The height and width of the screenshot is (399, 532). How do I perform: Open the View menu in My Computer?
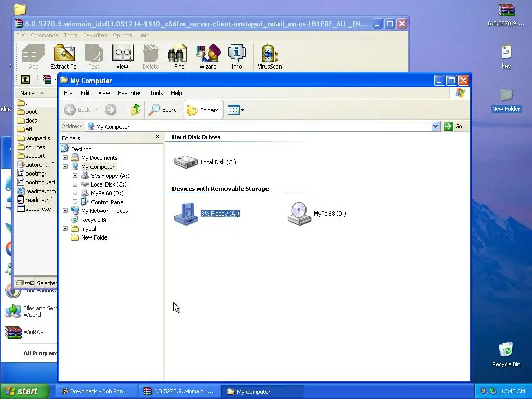point(104,93)
